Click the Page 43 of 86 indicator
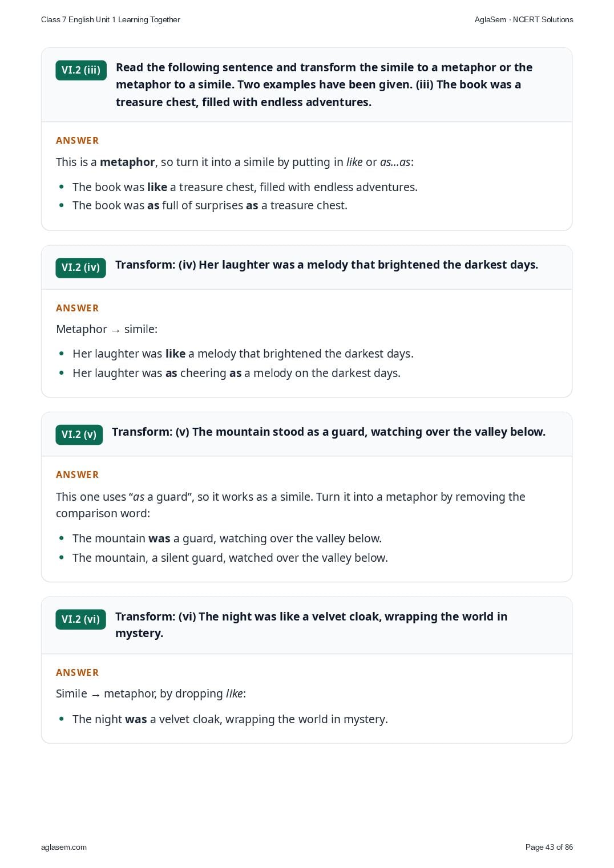614x868 pixels. pyautogui.click(x=549, y=847)
